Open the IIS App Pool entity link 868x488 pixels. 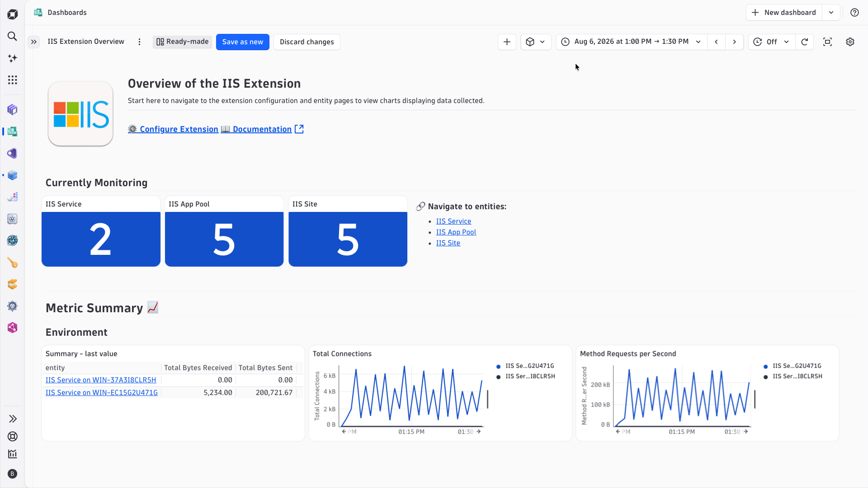point(456,232)
